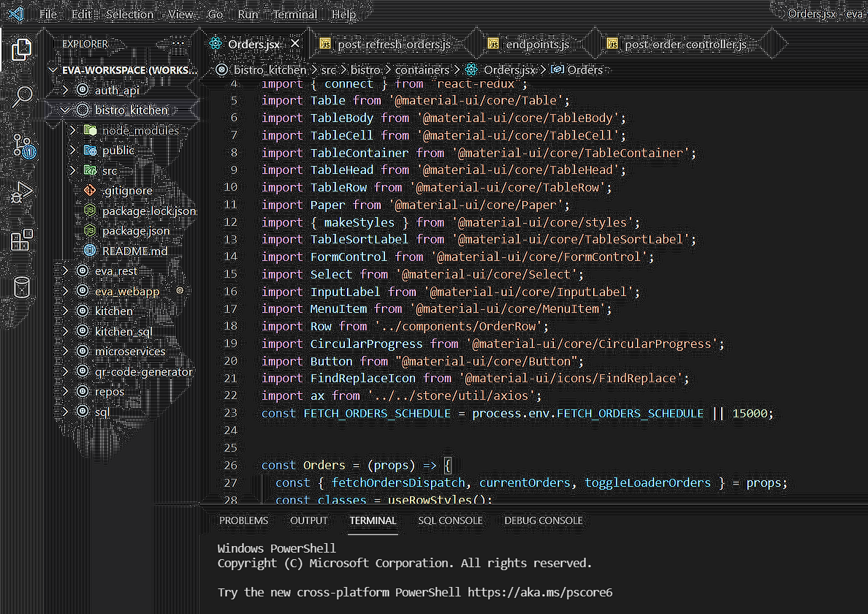Open the DEBUG CONSOLE panel

[x=543, y=520]
